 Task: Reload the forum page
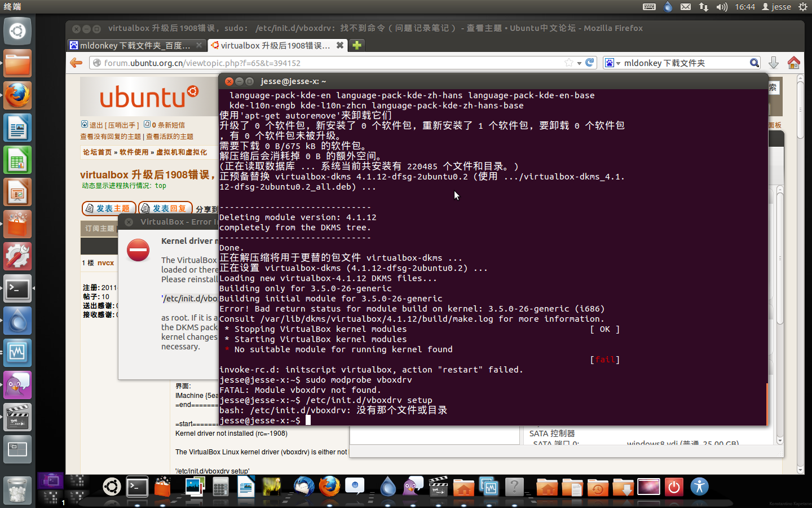click(590, 63)
